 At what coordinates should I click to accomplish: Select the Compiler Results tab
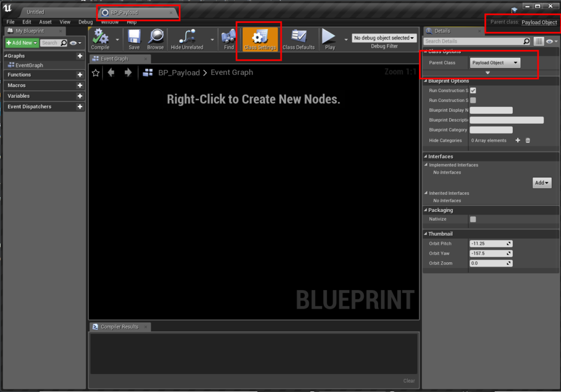tap(119, 327)
